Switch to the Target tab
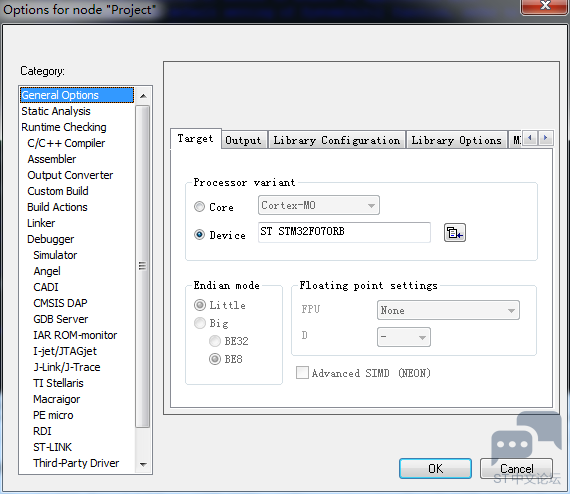Viewport: 570px width, 494px height. pos(196,138)
